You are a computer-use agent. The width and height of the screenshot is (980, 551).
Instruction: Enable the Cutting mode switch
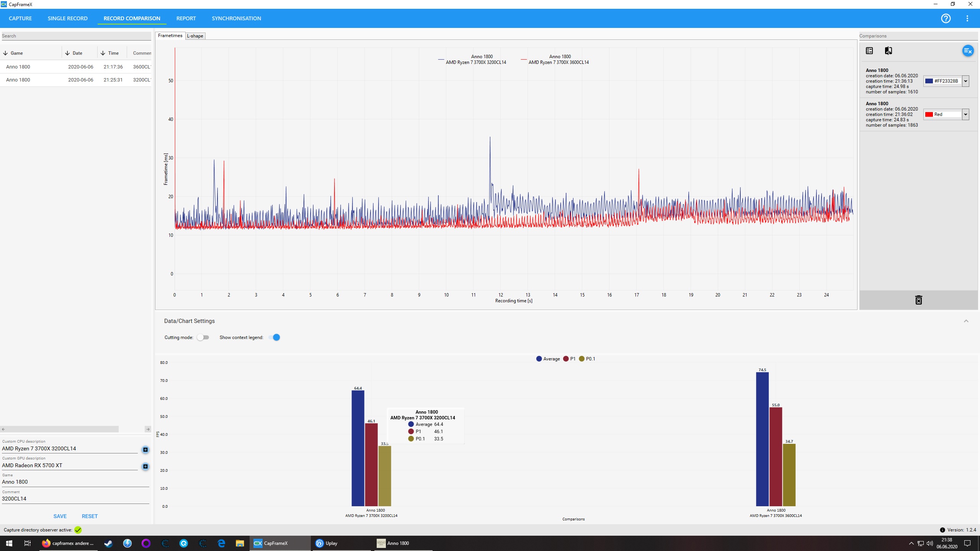203,337
